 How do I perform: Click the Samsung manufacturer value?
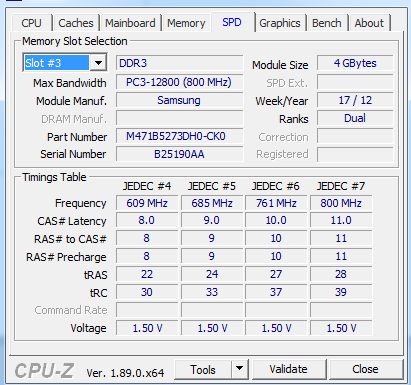(179, 100)
